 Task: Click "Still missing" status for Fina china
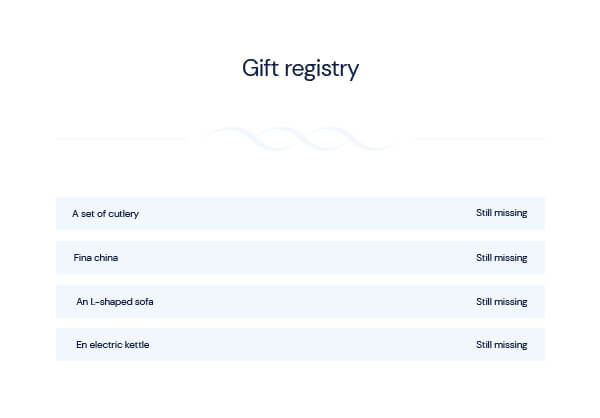tap(501, 258)
